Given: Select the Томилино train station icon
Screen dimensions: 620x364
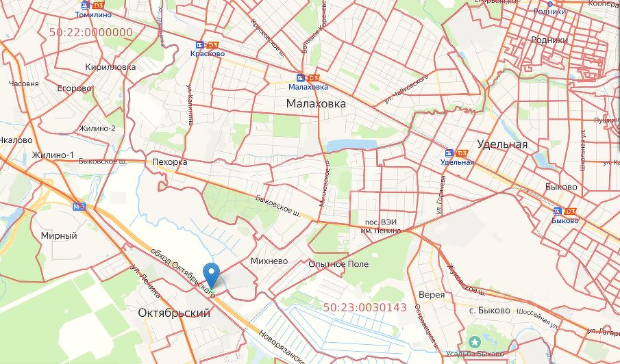Looking at the screenshot, I should 86,5.
